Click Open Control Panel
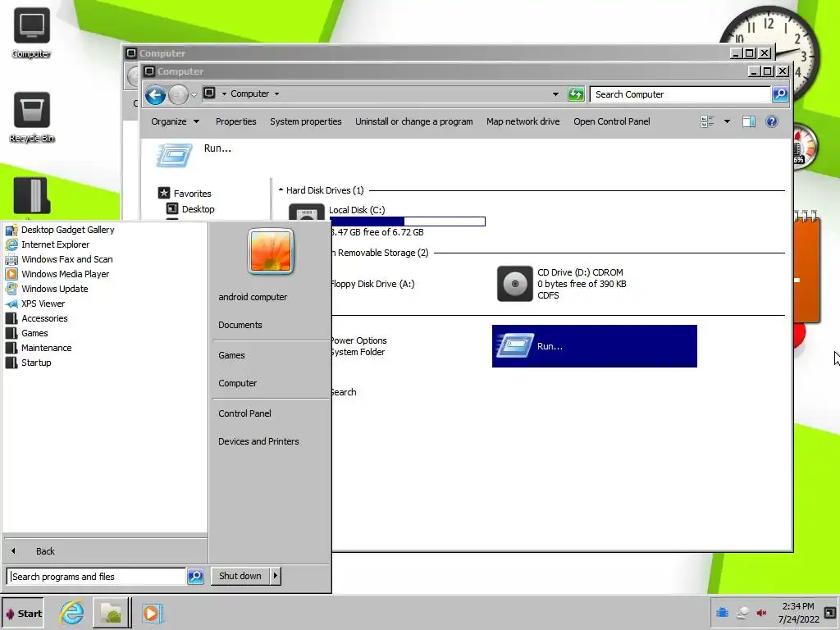Screen dimensions: 840x630 (x=611, y=121)
